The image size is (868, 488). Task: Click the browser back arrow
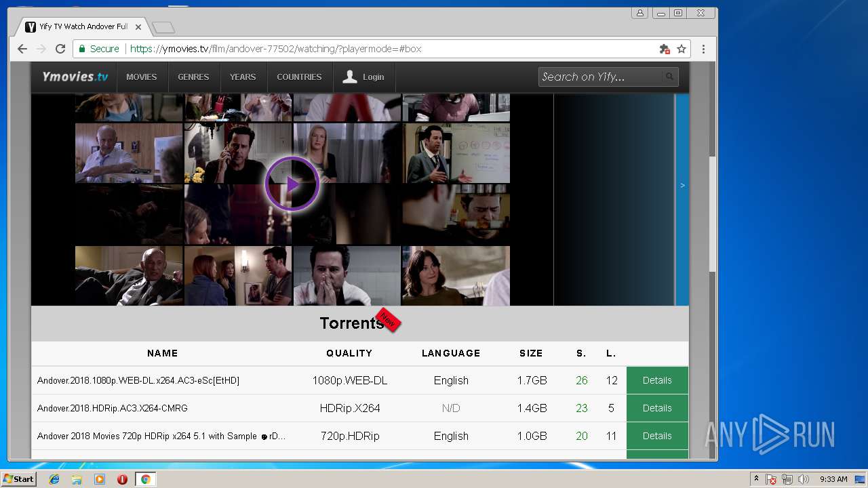[x=22, y=49]
